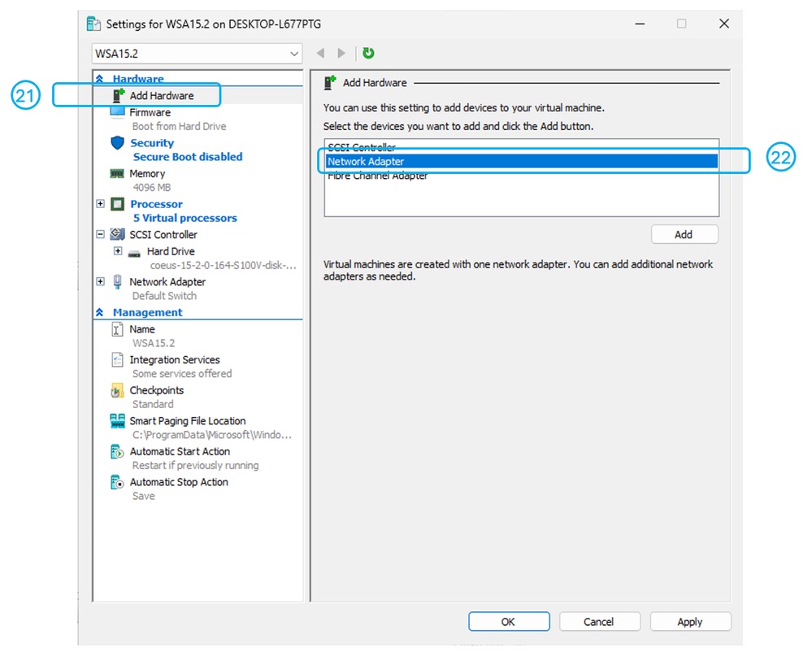Click the settings window title bar icon

pyautogui.click(x=93, y=24)
